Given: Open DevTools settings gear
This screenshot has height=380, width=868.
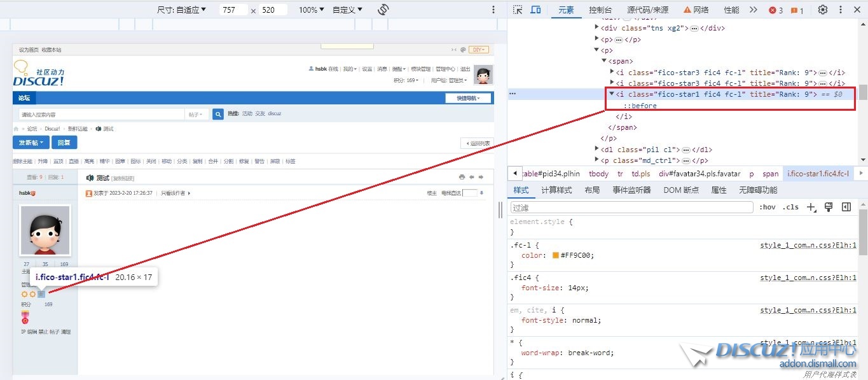Looking at the screenshot, I should [822, 10].
